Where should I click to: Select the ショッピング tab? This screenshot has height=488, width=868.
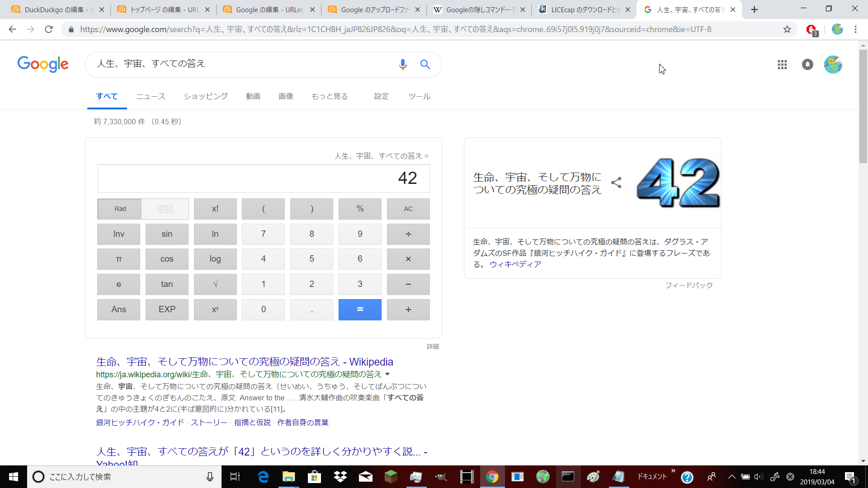coord(206,96)
